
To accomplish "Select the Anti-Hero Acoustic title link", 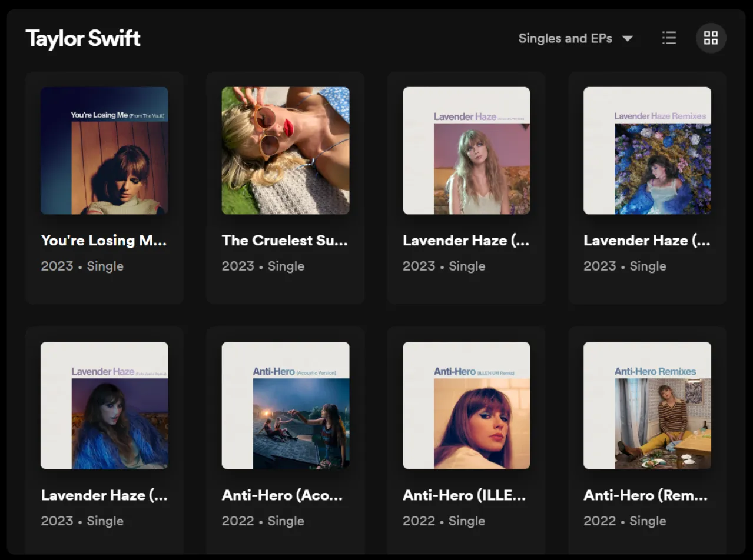I will point(283,495).
